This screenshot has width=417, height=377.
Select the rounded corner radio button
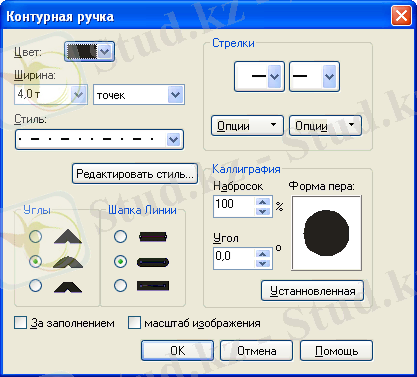[35, 261]
